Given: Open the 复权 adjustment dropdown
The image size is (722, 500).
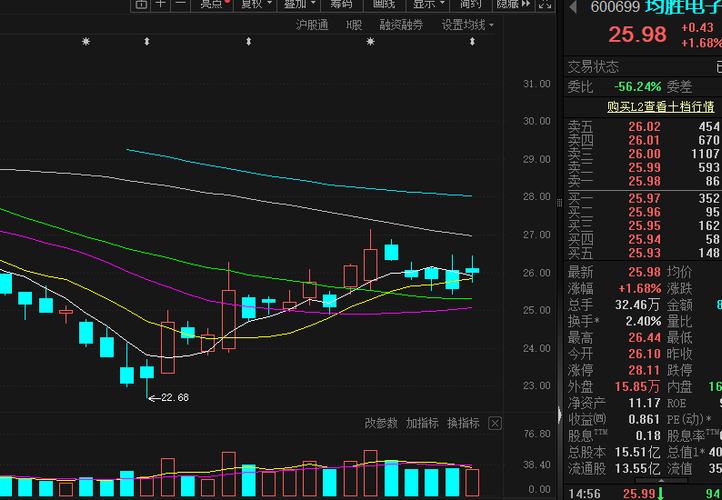Looking at the screenshot, I should point(256,4).
